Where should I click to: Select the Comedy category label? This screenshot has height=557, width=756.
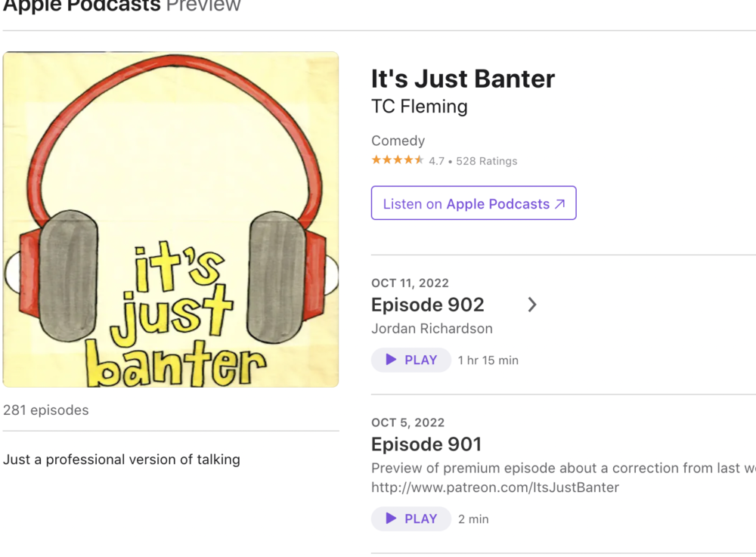click(x=398, y=141)
